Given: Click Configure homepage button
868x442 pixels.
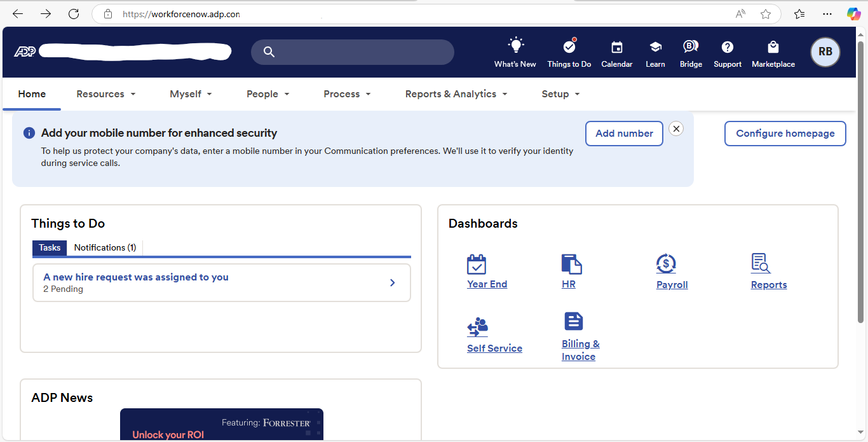Looking at the screenshot, I should (x=785, y=134).
